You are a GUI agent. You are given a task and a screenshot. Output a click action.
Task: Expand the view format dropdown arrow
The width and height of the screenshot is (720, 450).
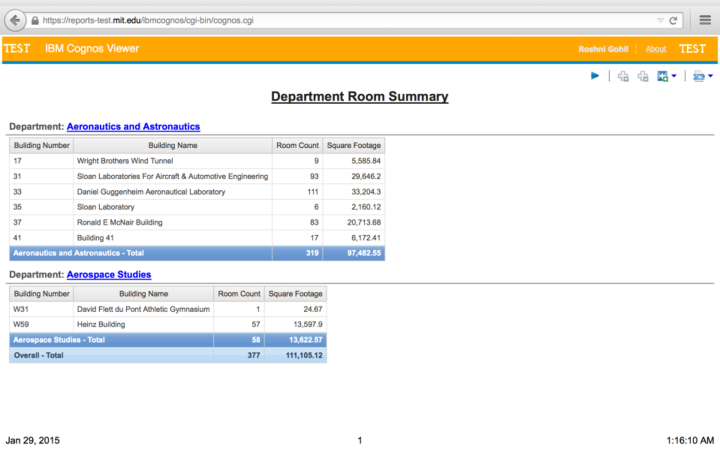(710, 76)
